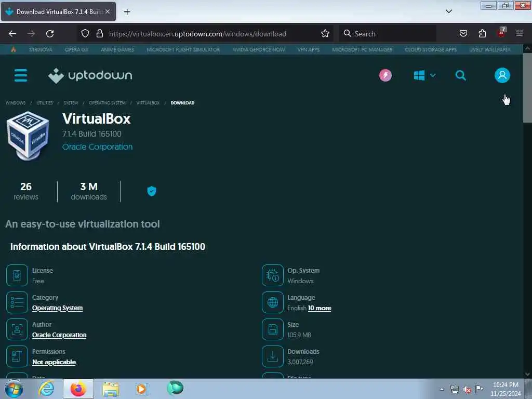
Task: Show the 10 more languages
Action: [x=320, y=308]
